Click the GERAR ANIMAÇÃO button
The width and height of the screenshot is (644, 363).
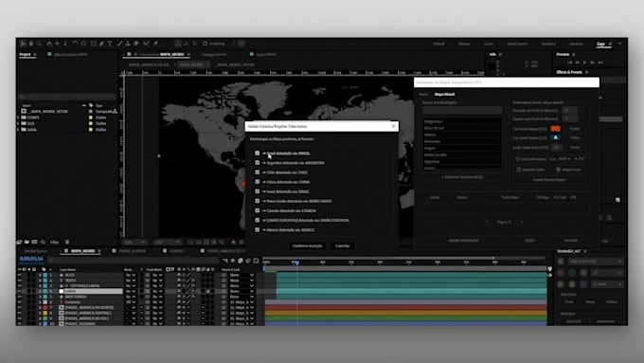pyautogui.click(x=463, y=241)
